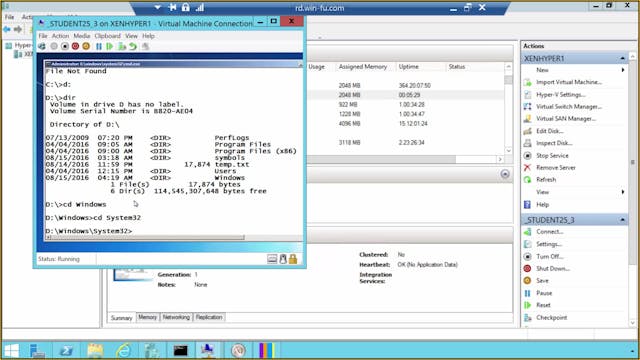Image resolution: width=640 pixels, height=360 pixels.
Task: Send Ctrl+Alt+Delete via VM toolbar icon
Action: (x=42, y=47)
